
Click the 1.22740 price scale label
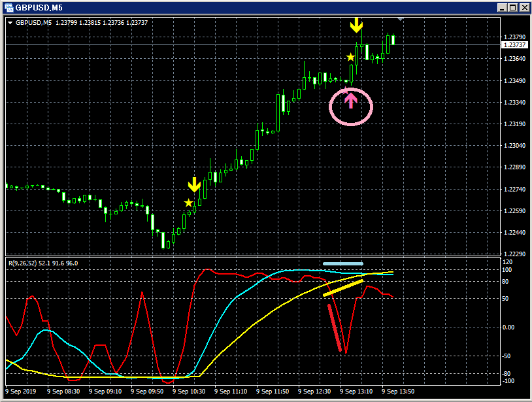(x=515, y=190)
